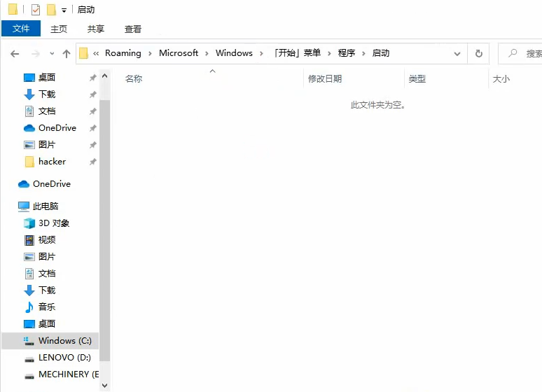Expand the chevron after Roaming

tap(150, 54)
